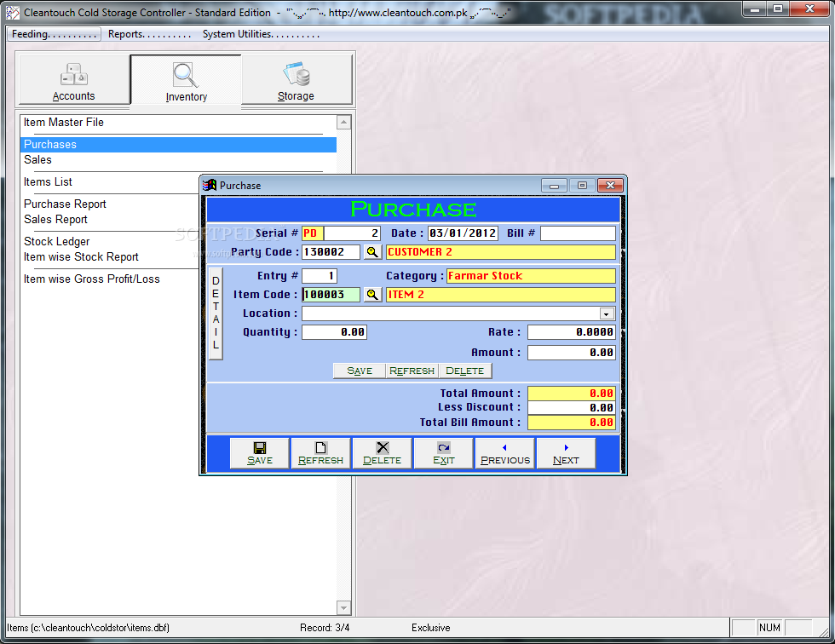The image size is (835, 644).
Task: Click the NUM status bar indicator
Action: click(x=769, y=628)
